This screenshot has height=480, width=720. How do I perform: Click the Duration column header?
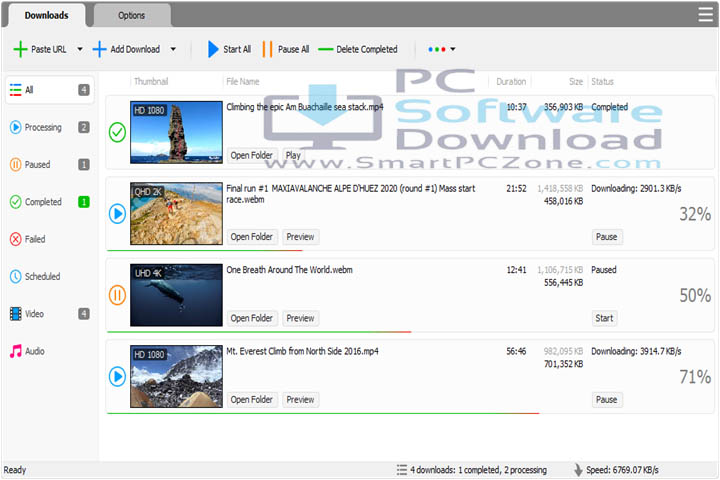[x=511, y=81]
